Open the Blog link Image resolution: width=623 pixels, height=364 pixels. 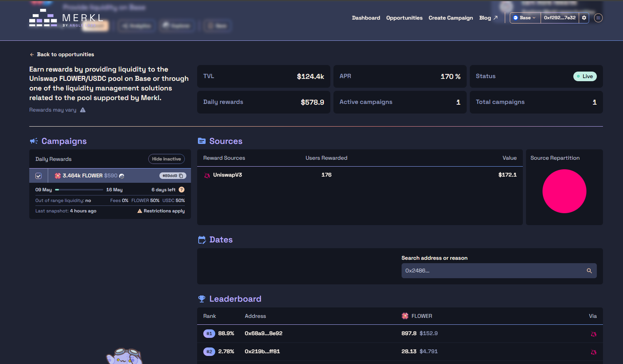click(x=488, y=18)
